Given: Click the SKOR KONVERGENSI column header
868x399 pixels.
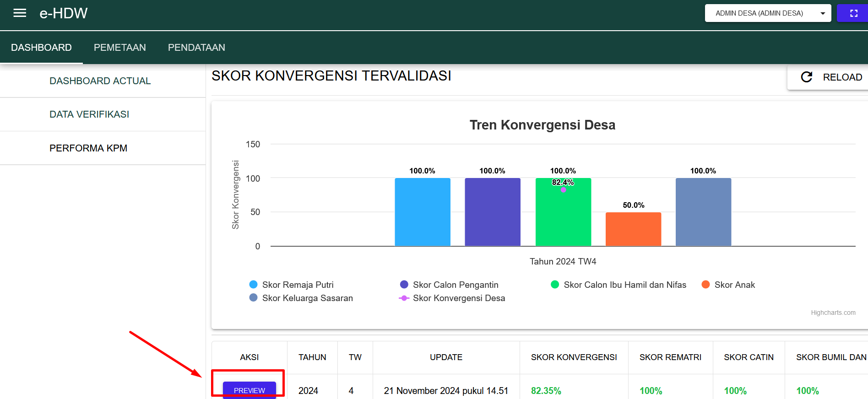Looking at the screenshot, I should click(x=574, y=357).
